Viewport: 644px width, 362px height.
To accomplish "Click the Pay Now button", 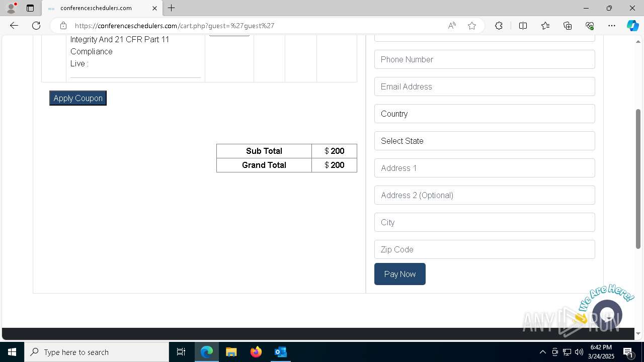I will (x=400, y=274).
